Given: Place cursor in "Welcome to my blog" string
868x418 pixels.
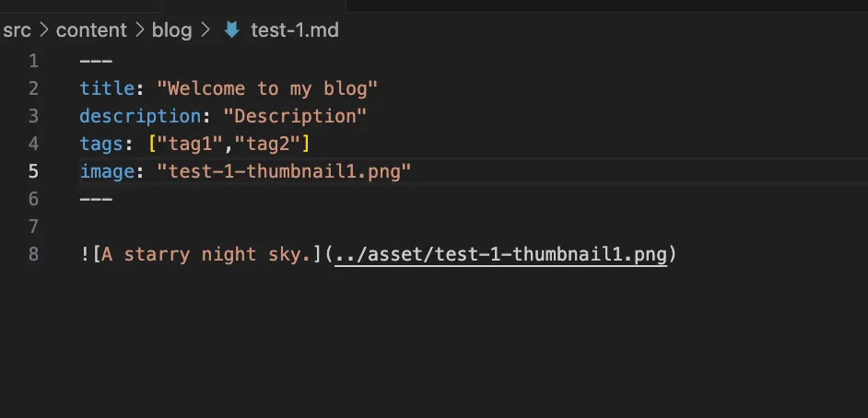Looking at the screenshot, I should coord(267,88).
